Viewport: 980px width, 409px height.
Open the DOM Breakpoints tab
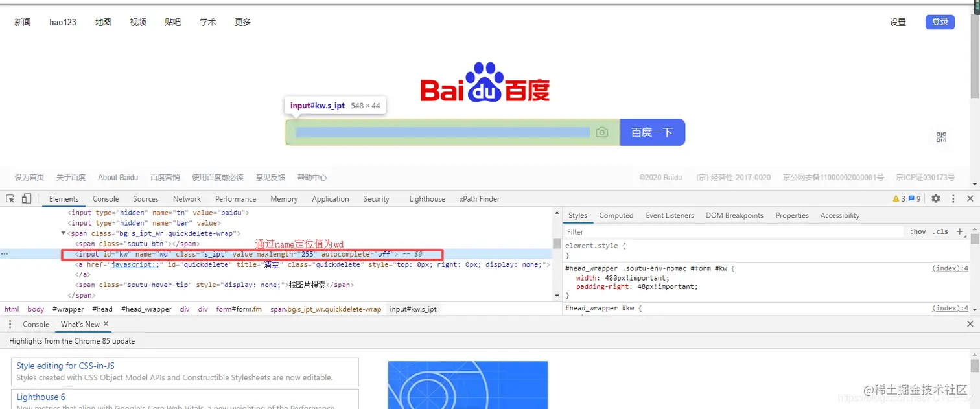(x=734, y=215)
